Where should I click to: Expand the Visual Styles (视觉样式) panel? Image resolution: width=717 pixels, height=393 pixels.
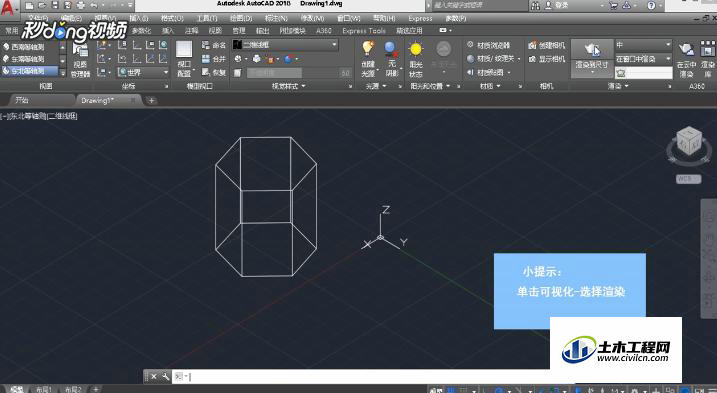289,86
